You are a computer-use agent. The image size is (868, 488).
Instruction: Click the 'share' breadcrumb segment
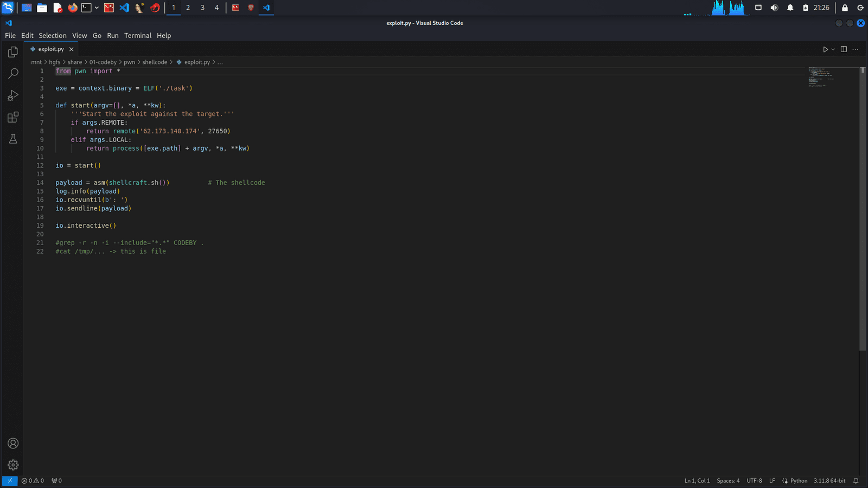tap(75, 62)
